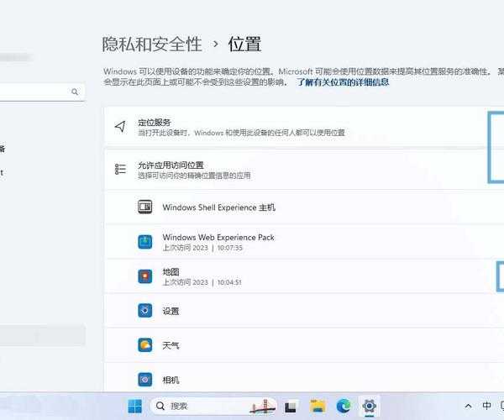Click the Windows Shell Experience 主机 app icon
The width and height of the screenshot is (504, 420).
pos(144,207)
